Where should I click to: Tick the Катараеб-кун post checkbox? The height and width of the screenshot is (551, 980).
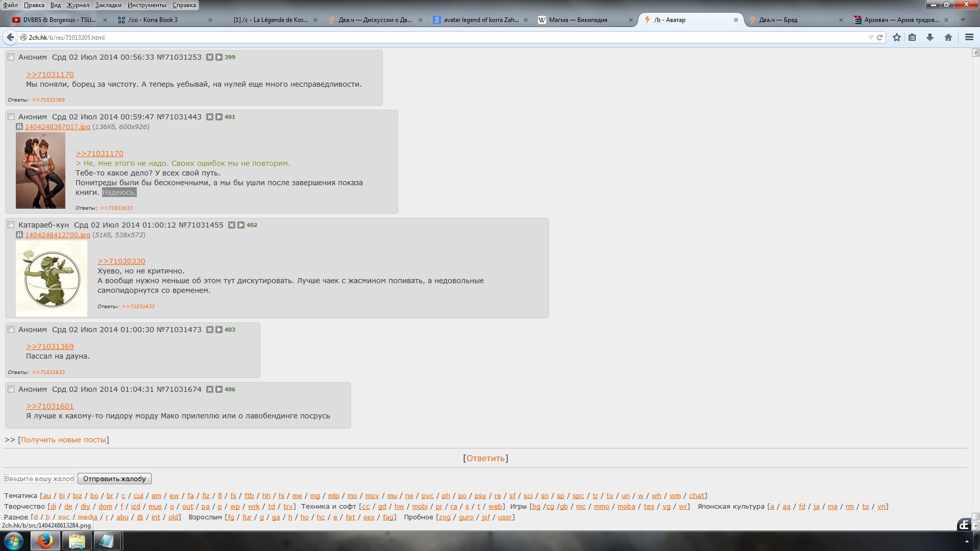[11, 225]
